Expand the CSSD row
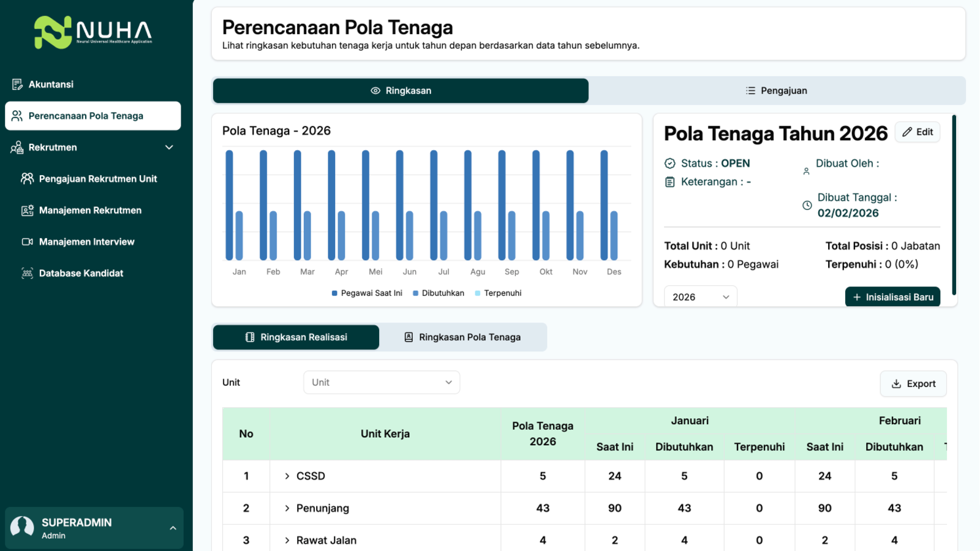Viewport: 980px width, 551px height. click(x=287, y=476)
